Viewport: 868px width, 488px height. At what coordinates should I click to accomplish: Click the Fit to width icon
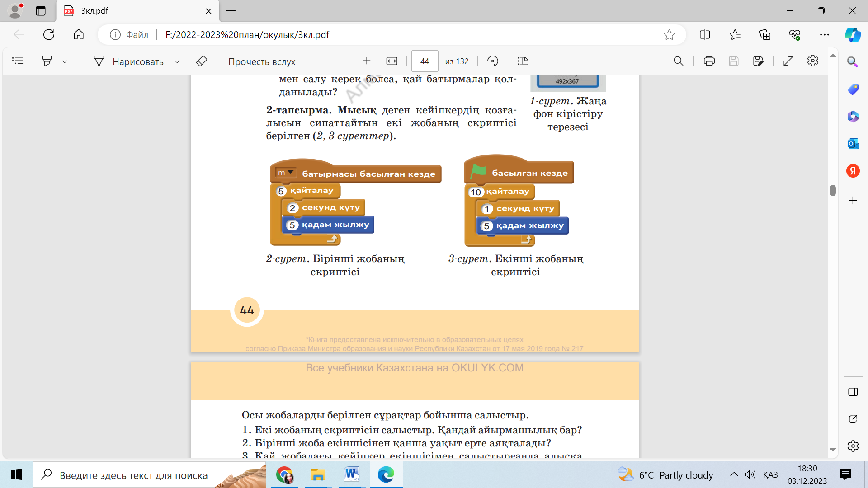click(x=392, y=61)
